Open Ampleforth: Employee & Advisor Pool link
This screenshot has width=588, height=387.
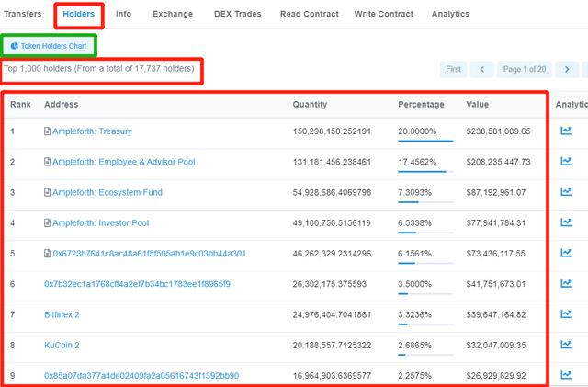(x=124, y=162)
